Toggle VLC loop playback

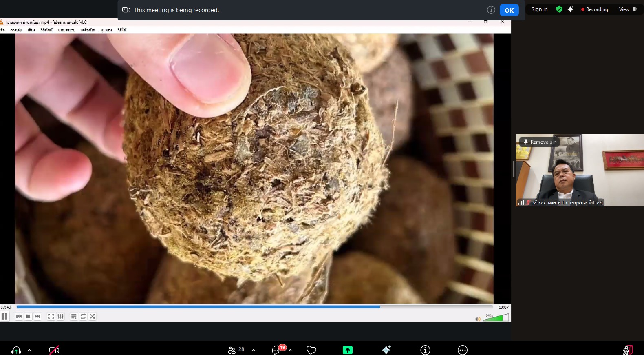click(x=83, y=316)
